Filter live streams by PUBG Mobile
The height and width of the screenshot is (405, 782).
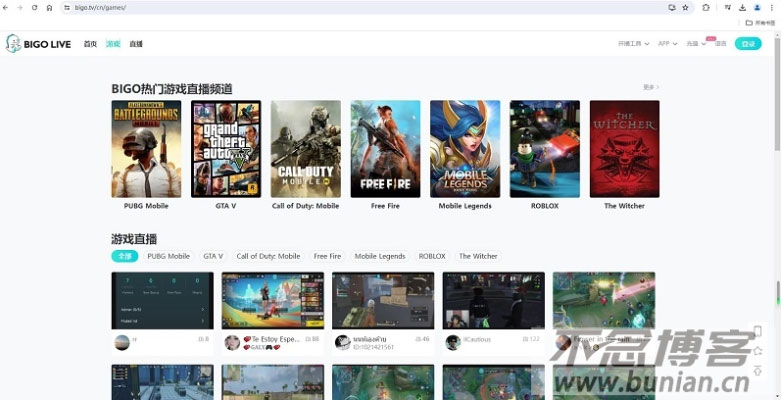(x=168, y=256)
